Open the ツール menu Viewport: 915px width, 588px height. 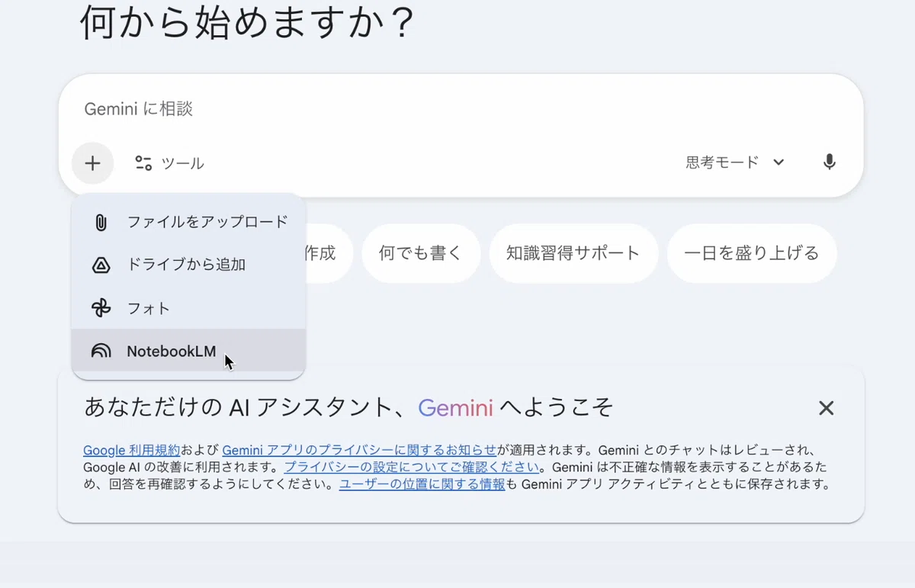[x=170, y=163]
